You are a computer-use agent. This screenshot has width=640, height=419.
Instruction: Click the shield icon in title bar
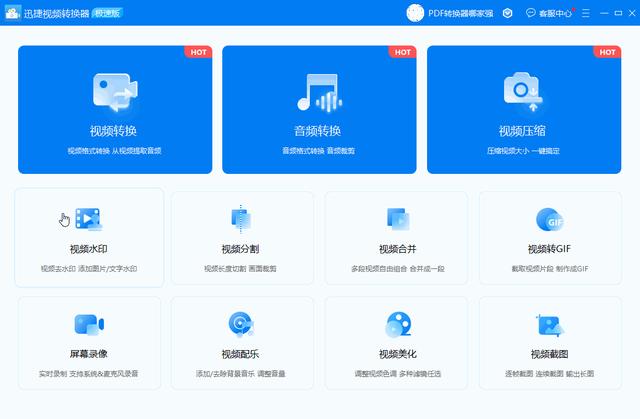[507, 13]
